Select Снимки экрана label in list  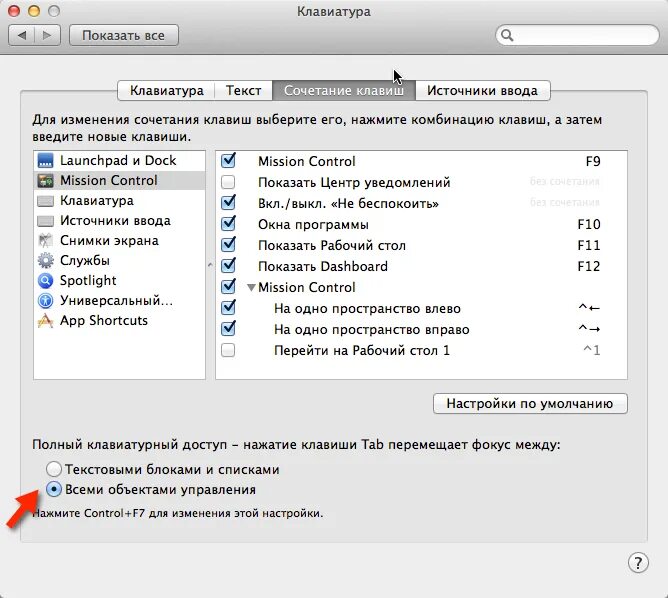pos(109,240)
